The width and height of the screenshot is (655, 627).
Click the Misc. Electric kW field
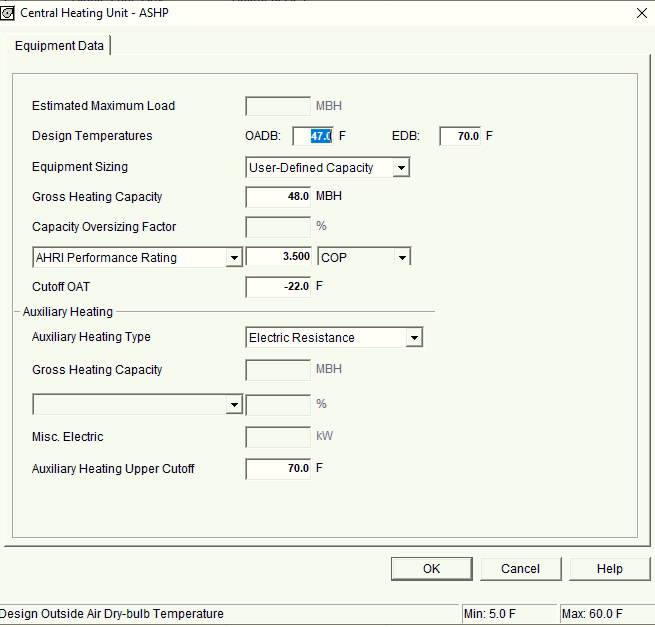pos(278,437)
